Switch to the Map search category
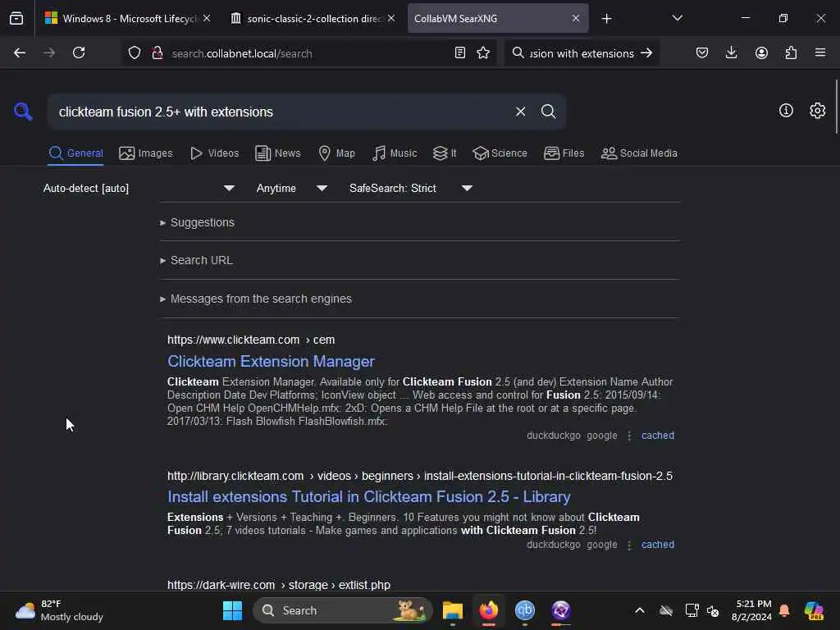 coord(336,153)
